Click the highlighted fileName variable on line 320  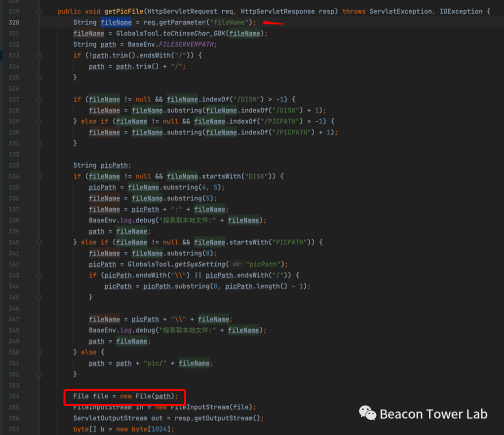tap(116, 22)
